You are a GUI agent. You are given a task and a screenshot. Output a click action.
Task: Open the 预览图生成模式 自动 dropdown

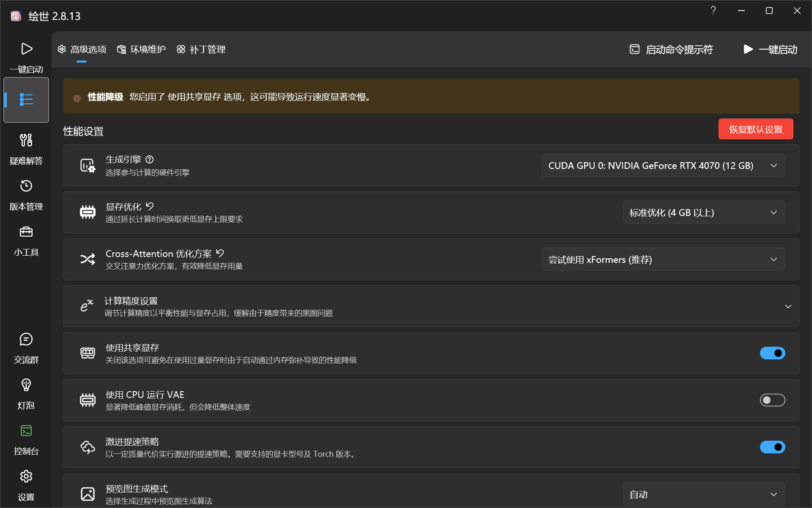pos(703,494)
